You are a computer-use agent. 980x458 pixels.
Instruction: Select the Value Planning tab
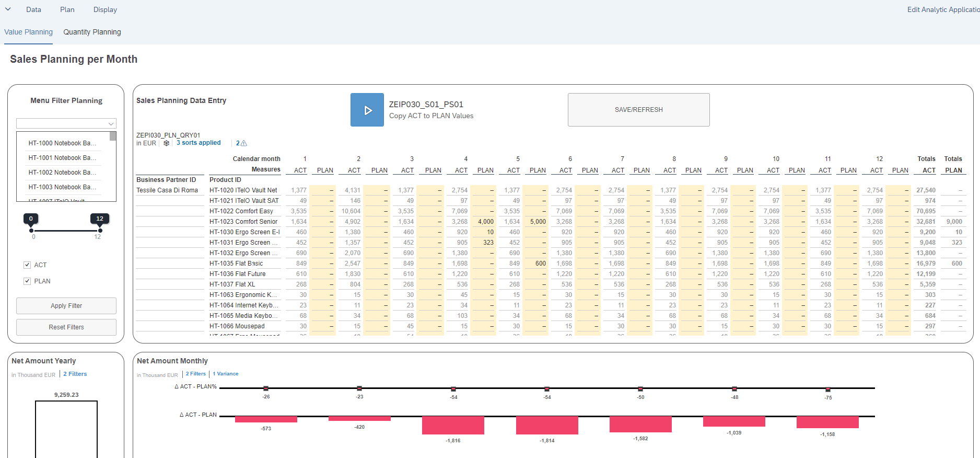point(28,32)
